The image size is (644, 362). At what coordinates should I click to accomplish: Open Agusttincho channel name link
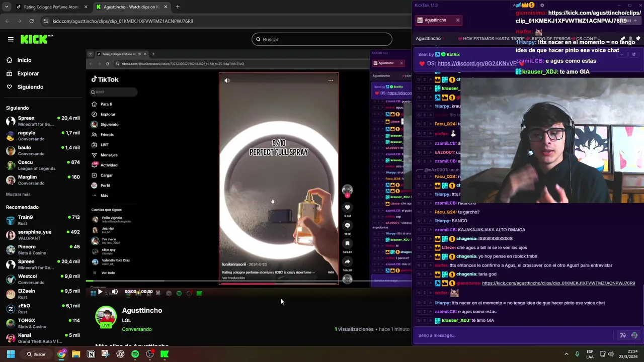click(x=142, y=310)
